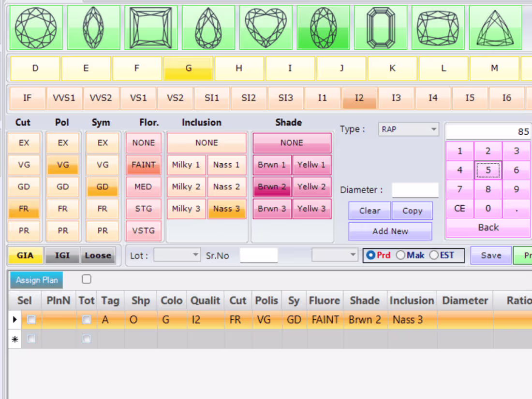Set Cut grade to FR

click(x=24, y=209)
